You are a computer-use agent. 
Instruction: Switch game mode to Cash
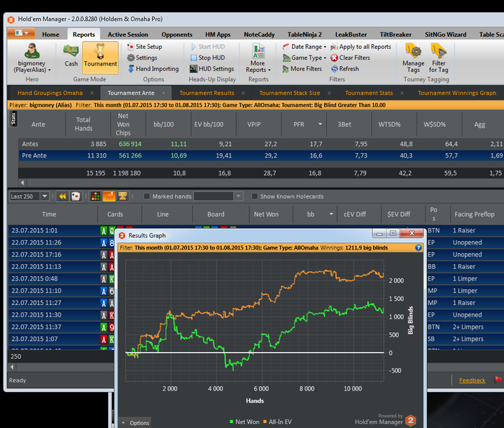click(x=71, y=55)
